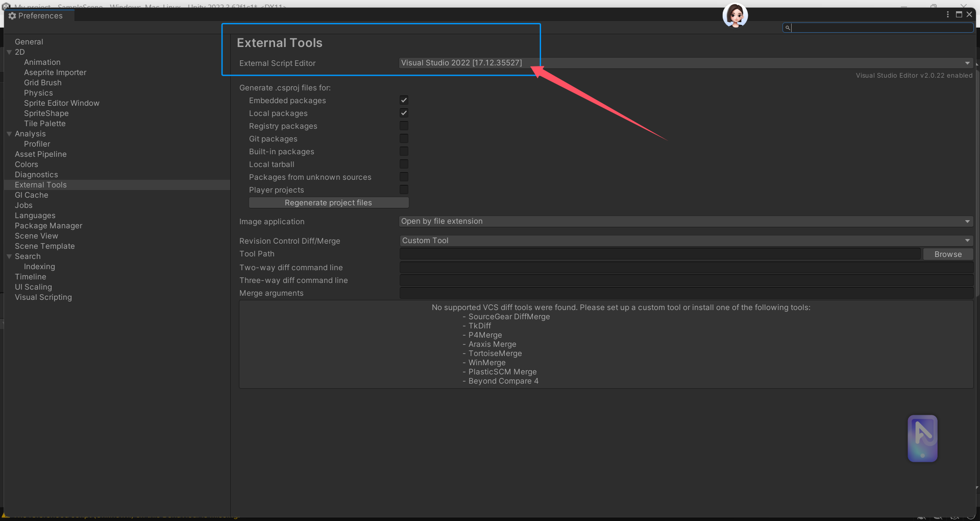The height and width of the screenshot is (521, 980).
Task: Select GI Cache settings
Action: tap(32, 195)
